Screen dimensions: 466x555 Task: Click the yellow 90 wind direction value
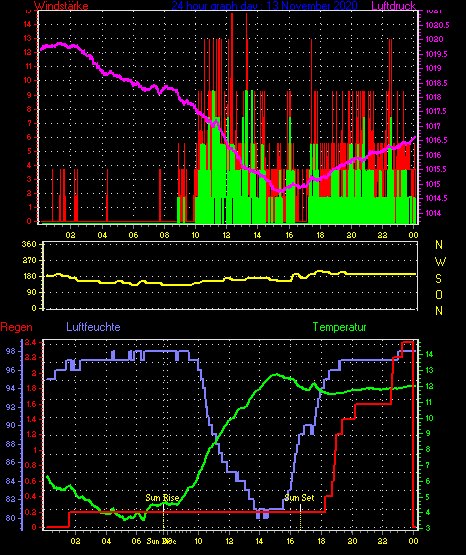(32, 292)
